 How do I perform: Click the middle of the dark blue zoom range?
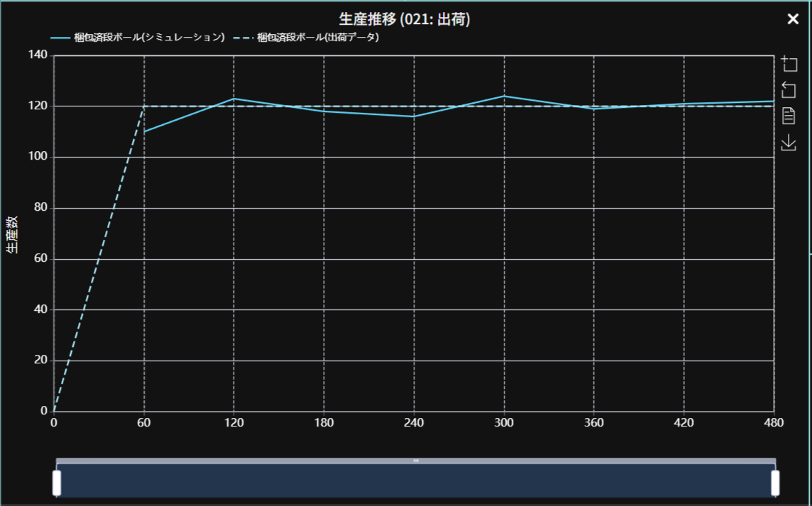pyautogui.click(x=416, y=480)
